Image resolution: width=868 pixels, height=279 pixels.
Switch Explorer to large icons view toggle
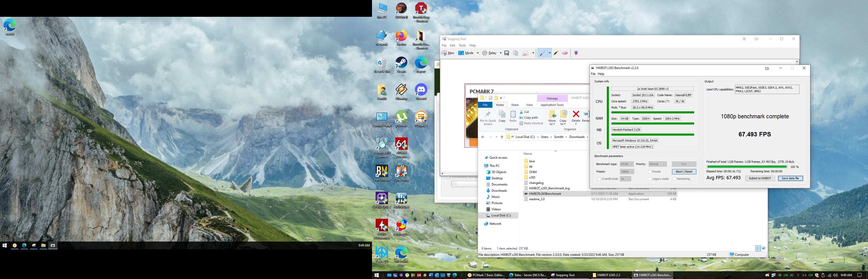coord(764,248)
